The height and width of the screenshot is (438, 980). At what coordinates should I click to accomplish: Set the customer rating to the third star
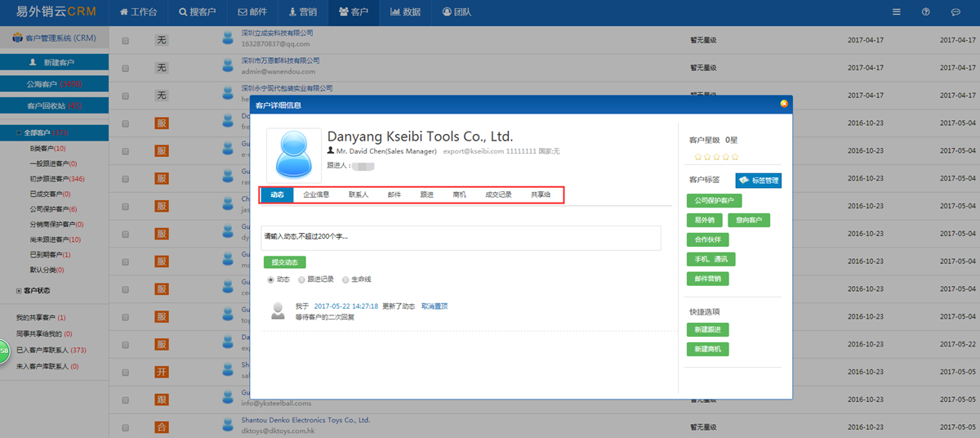[715, 156]
